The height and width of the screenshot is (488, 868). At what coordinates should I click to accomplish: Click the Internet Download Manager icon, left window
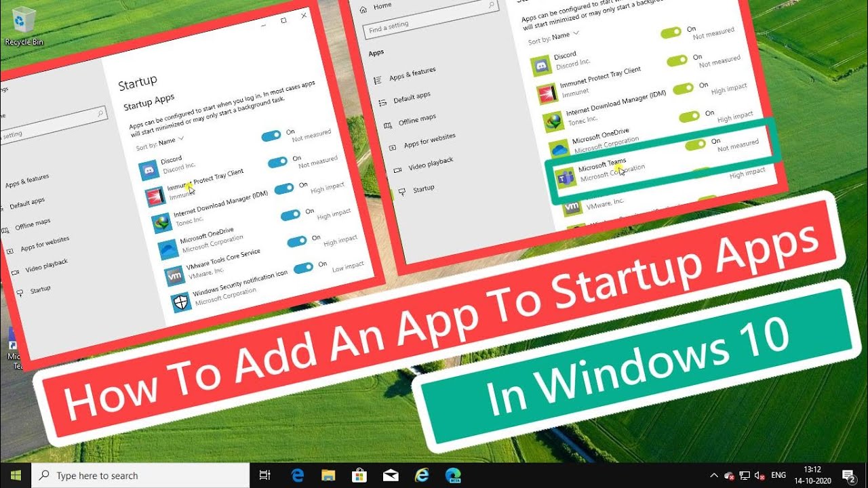(161, 222)
